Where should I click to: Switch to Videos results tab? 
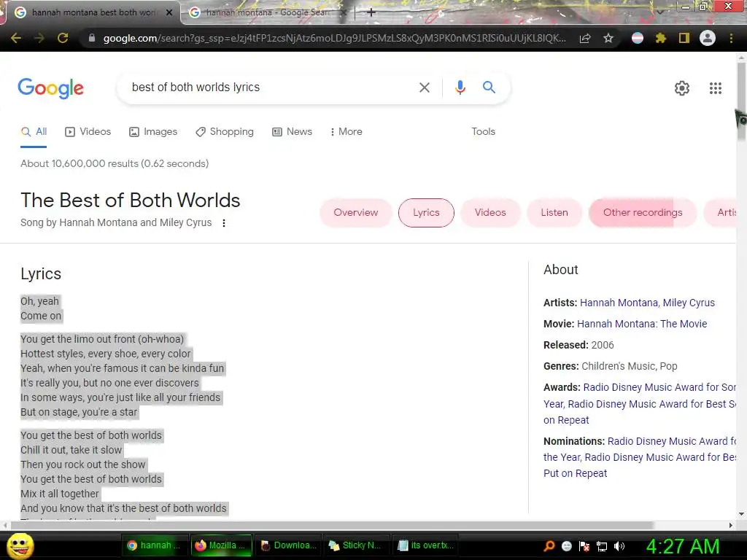click(x=88, y=132)
